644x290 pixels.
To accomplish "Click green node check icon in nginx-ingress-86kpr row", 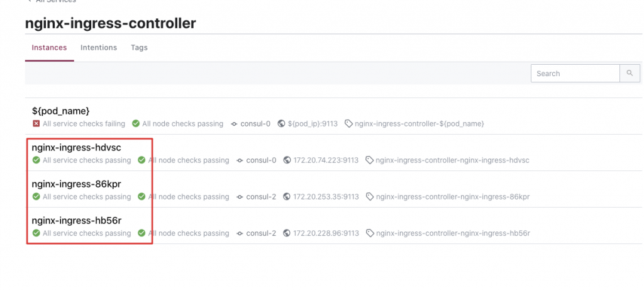I will coord(142,197).
